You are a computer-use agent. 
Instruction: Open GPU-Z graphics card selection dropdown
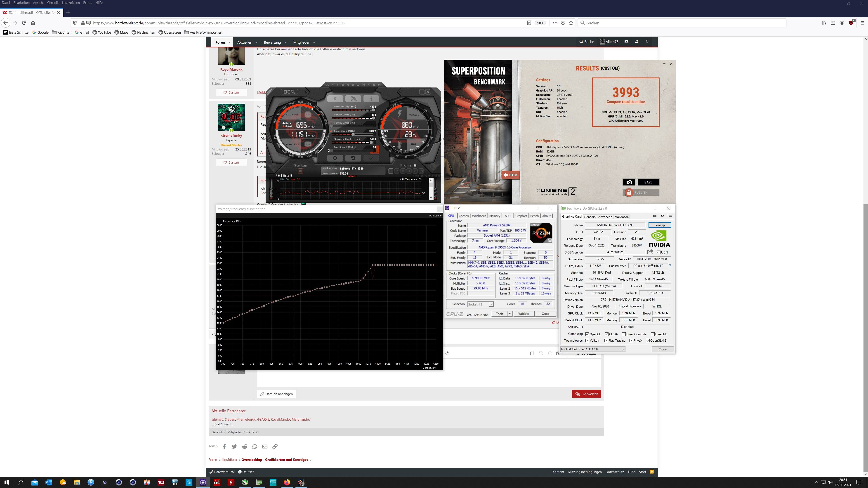[x=593, y=349]
